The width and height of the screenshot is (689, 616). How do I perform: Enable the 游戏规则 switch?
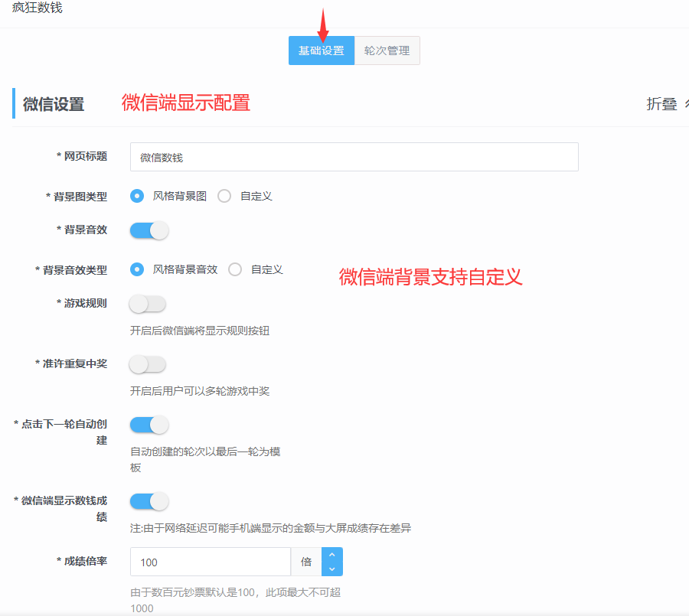point(148,304)
